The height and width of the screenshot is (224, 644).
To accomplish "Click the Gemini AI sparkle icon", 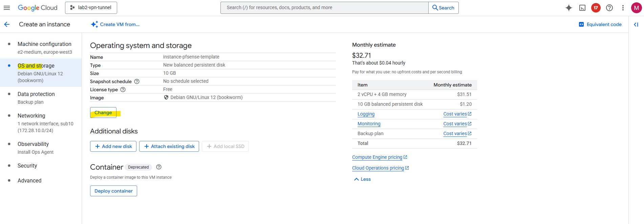I will click(569, 8).
